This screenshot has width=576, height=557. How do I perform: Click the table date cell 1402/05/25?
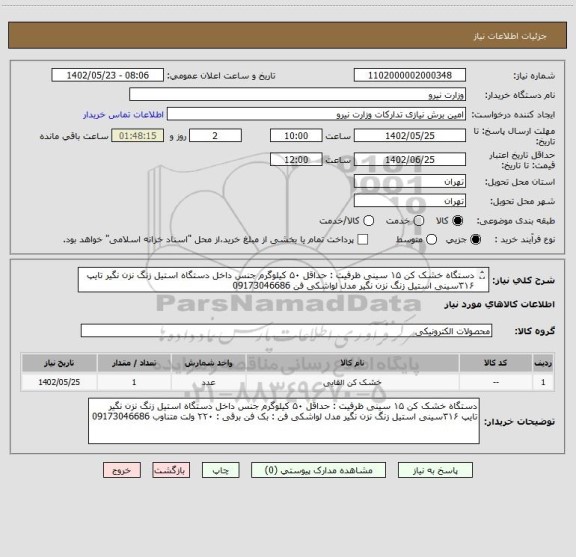pos(59,382)
